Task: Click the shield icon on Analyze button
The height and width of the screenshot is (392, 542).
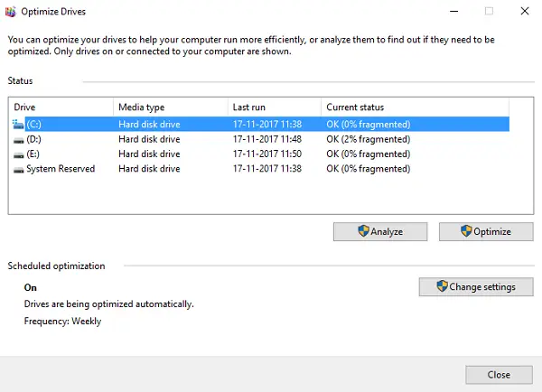Action: 363,232
